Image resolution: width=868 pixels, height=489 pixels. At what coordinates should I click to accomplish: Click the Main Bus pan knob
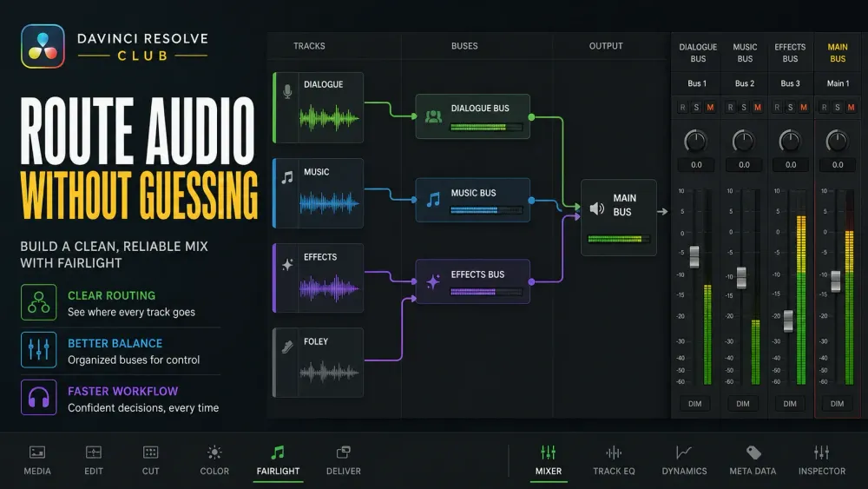point(837,141)
